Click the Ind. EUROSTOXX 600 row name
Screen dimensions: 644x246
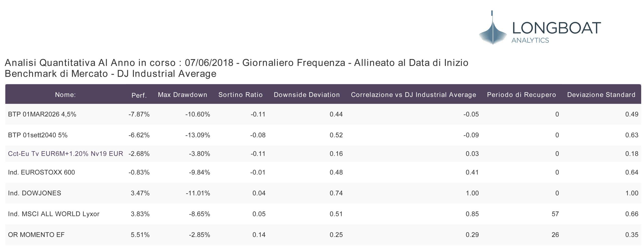tap(42, 172)
